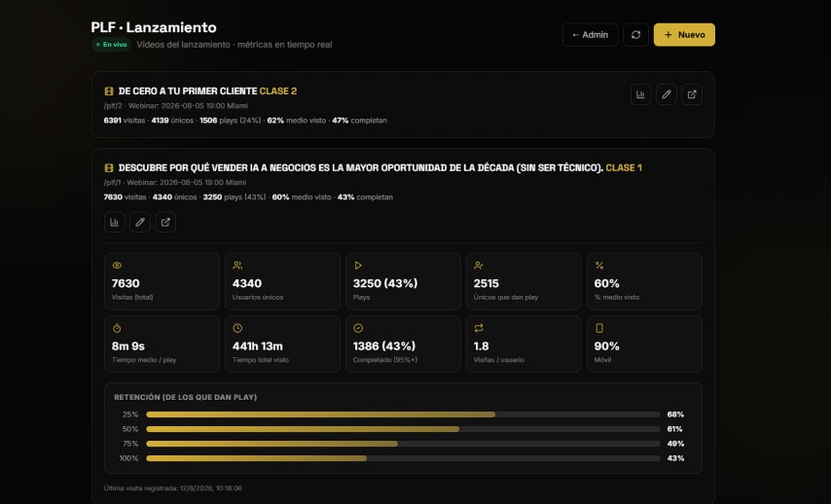Create a new video with Nuevo button
Image resolution: width=831 pixels, height=504 pixels.
click(x=684, y=34)
